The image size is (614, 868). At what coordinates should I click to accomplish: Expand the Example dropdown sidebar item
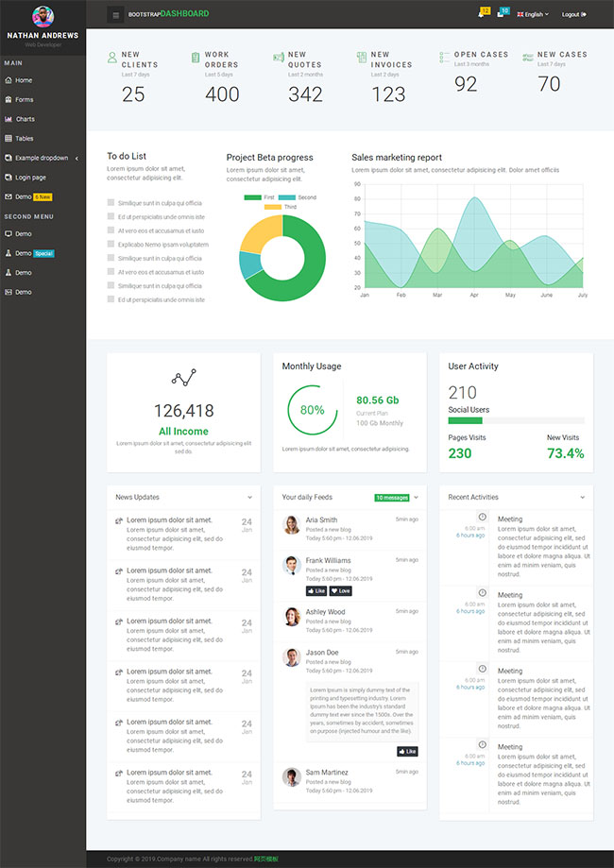(42, 158)
